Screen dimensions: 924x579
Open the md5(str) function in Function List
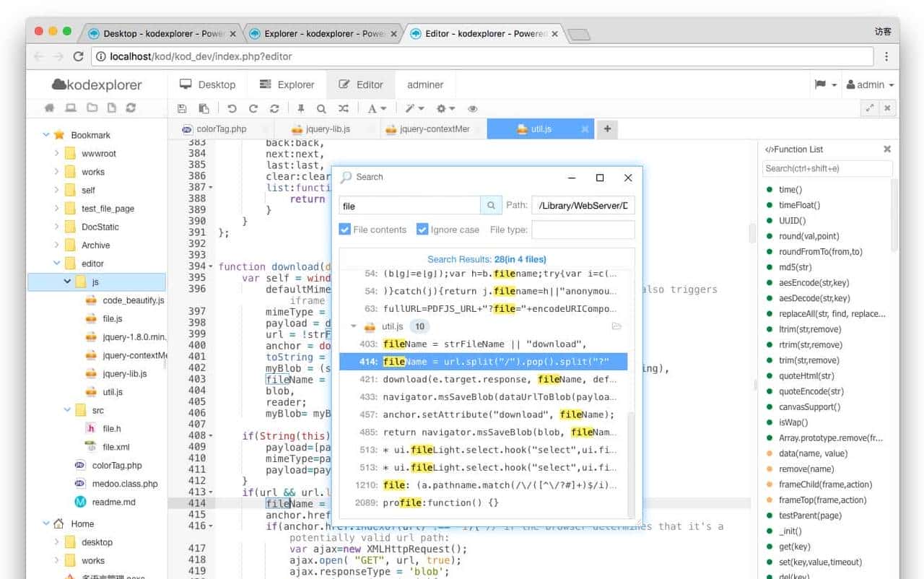796,267
